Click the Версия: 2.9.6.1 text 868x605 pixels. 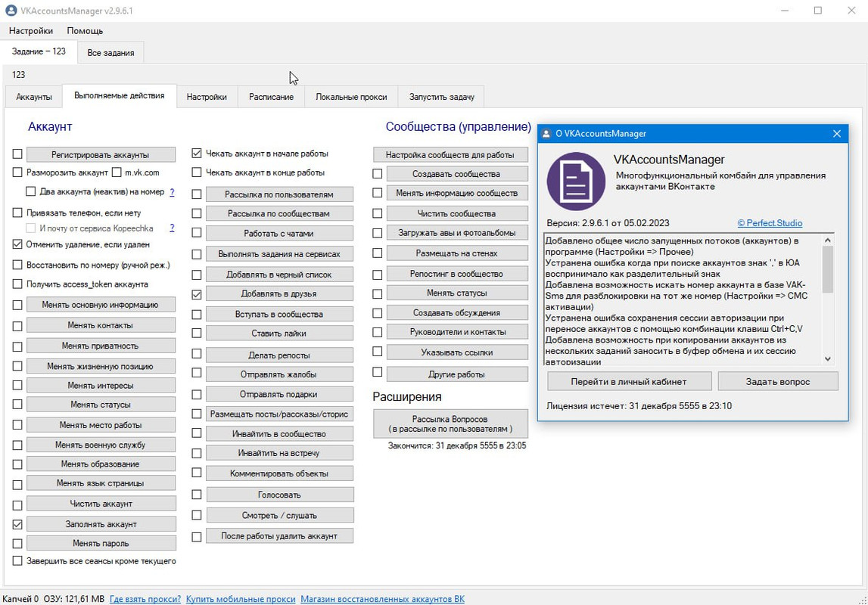click(608, 223)
